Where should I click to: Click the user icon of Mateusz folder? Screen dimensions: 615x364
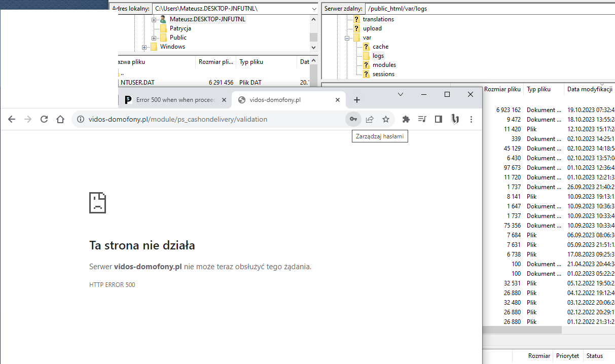click(163, 19)
